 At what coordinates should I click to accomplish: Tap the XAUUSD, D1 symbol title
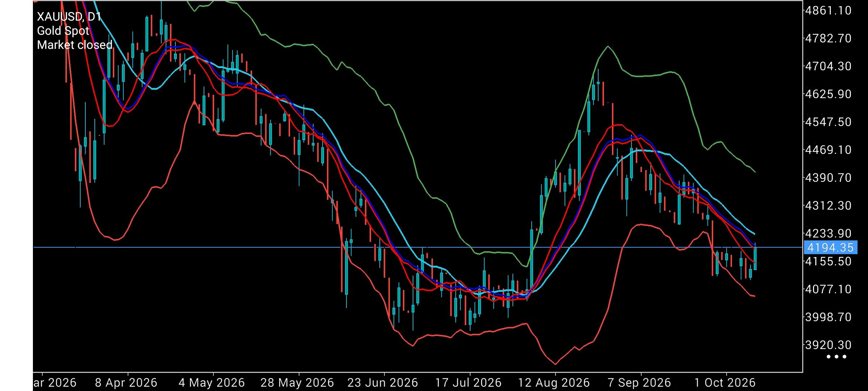coord(69,17)
